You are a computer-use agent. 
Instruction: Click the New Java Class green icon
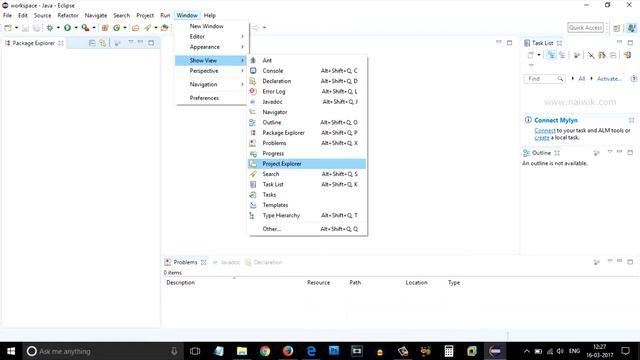tap(117, 28)
